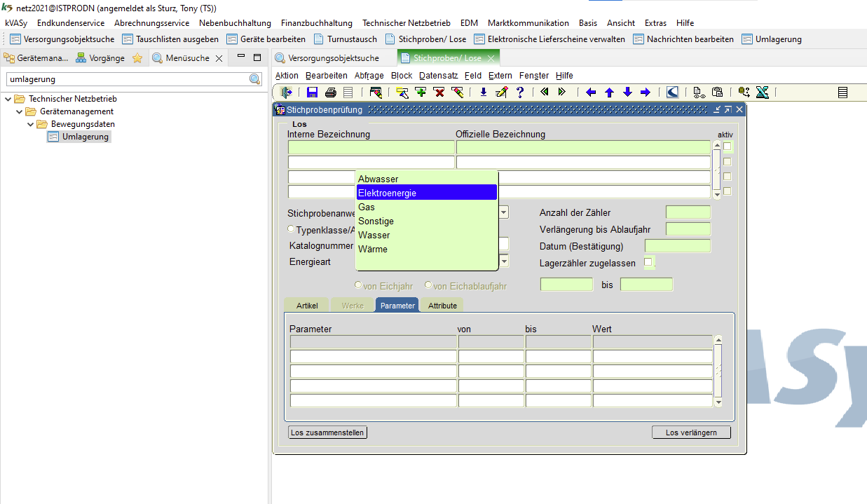Click the printer icon in the toolbar

click(330, 92)
